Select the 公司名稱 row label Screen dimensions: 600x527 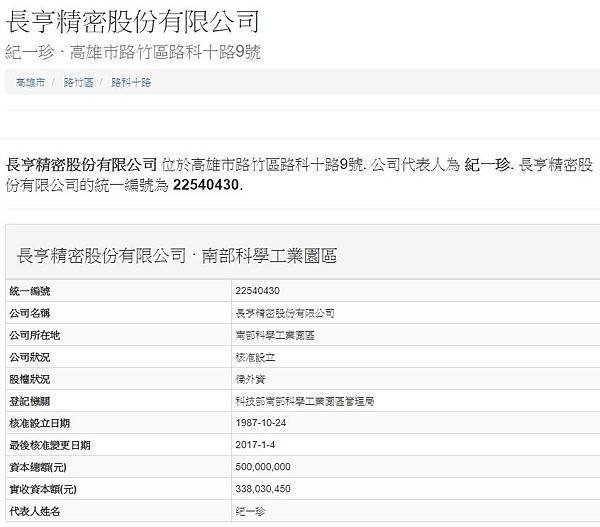[30, 313]
